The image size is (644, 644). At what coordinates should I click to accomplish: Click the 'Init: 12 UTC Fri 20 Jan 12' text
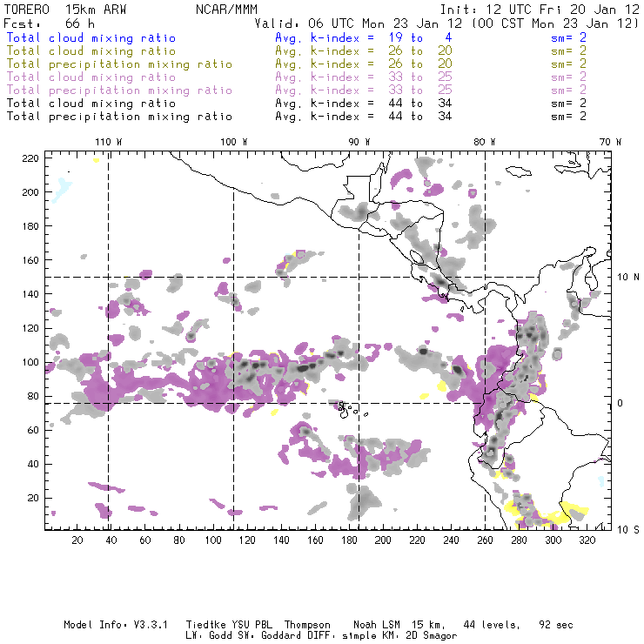coord(540,10)
